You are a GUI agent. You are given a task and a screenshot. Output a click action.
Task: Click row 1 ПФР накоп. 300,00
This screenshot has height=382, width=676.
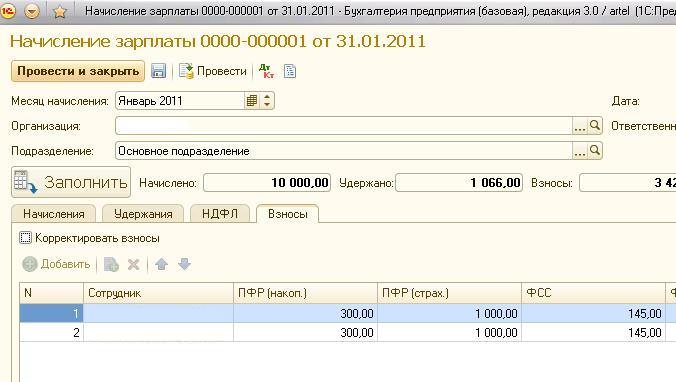tap(305, 313)
